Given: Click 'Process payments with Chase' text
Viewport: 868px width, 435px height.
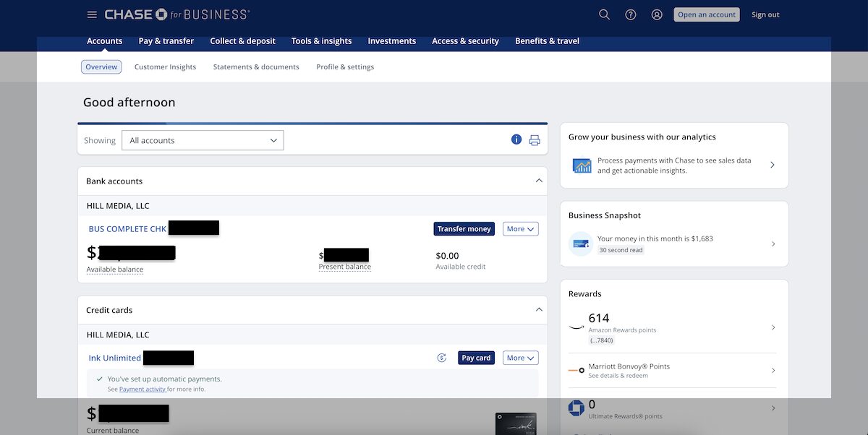Looking at the screenshot, I should (674, 165).
